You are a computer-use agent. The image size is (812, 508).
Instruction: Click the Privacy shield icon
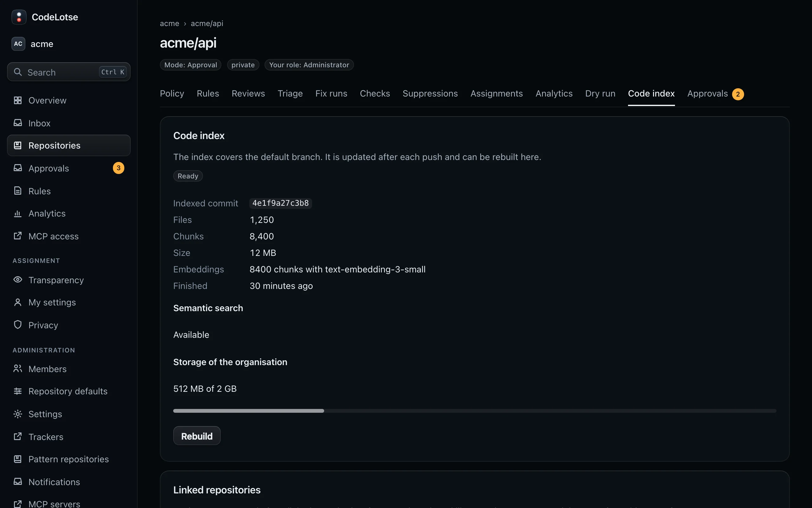click(18, 324)
